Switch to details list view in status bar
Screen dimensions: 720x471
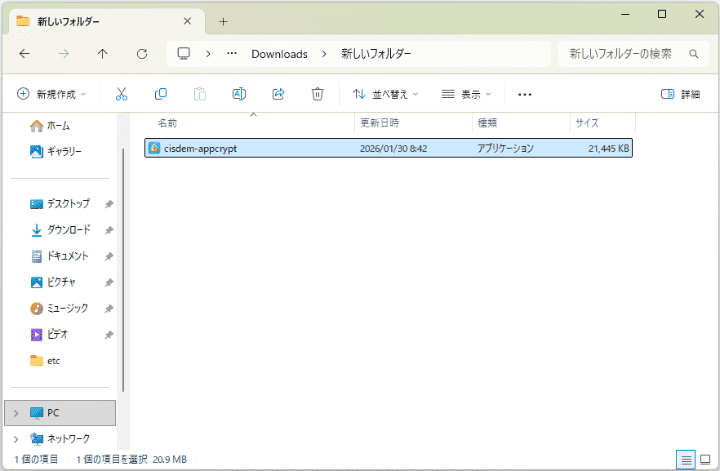pyautogui.click(x=686, y=460)
